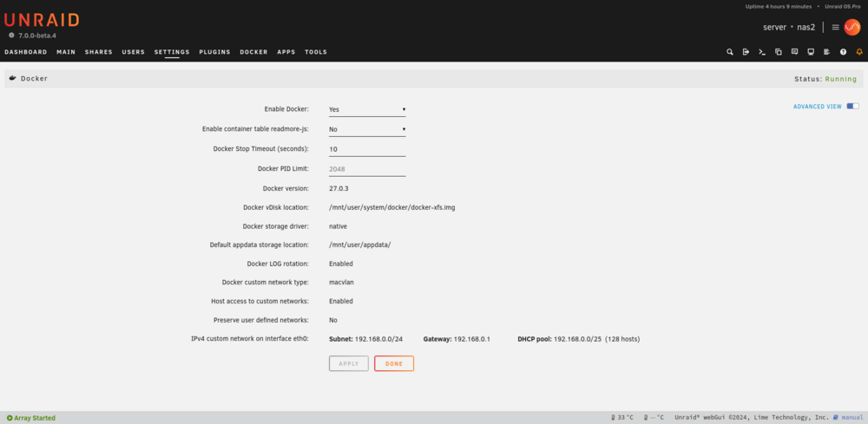868x424 pixels.
Task: Click the feedback speech-bubble icon
Action: pos(794,52)
